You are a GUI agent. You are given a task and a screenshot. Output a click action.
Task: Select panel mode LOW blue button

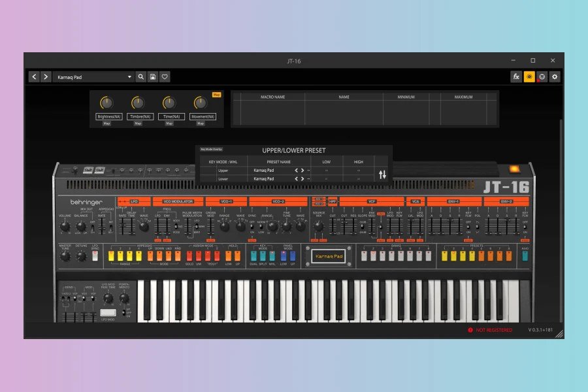pyautogui.click(x=284, y=256)
